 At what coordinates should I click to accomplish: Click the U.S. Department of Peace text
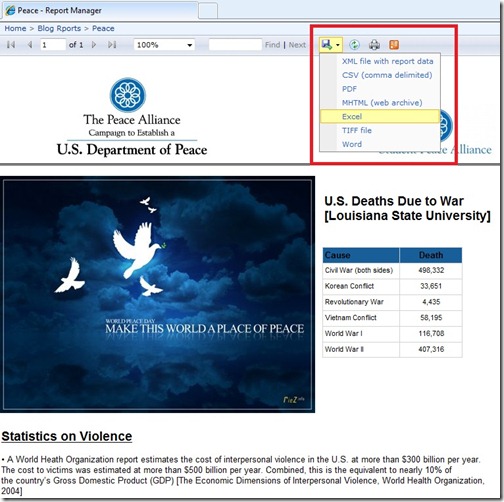tap(132, 150)
